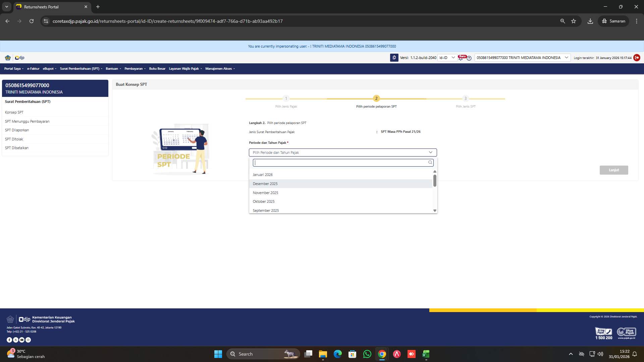Screen dimensions: 644x362
Task: Open DJP's YouTube channel from the footer
Action: 22,340
